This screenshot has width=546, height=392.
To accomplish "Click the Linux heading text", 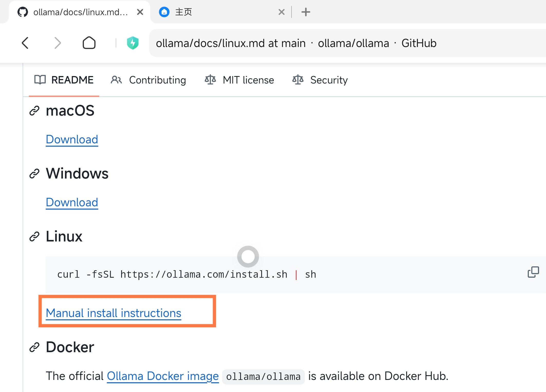I will coord(64,237).
